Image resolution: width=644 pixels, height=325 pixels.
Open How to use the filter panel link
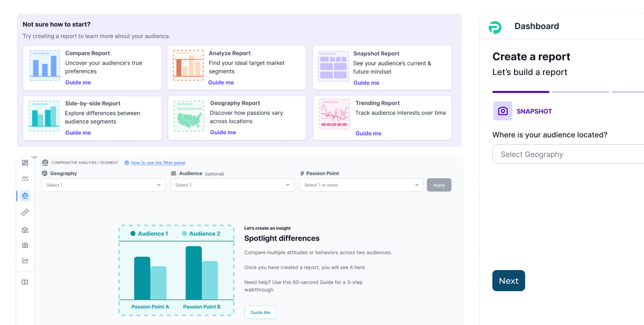[x=158, y=163]
